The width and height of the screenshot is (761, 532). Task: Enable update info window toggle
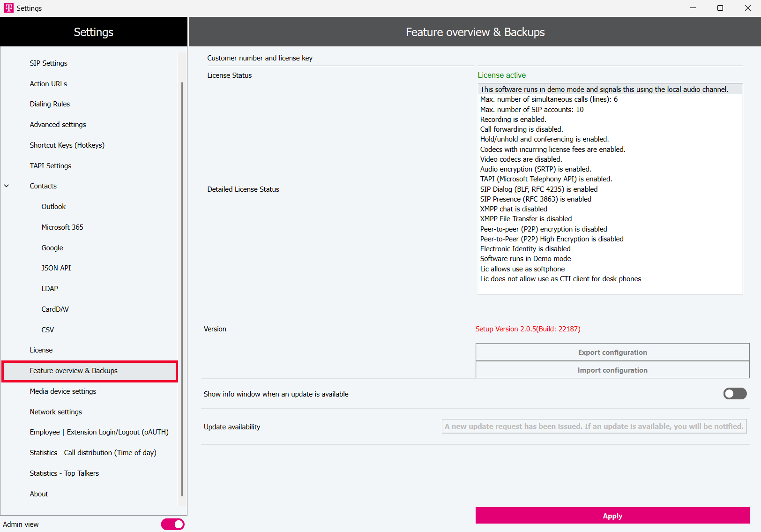coord(734,394)
